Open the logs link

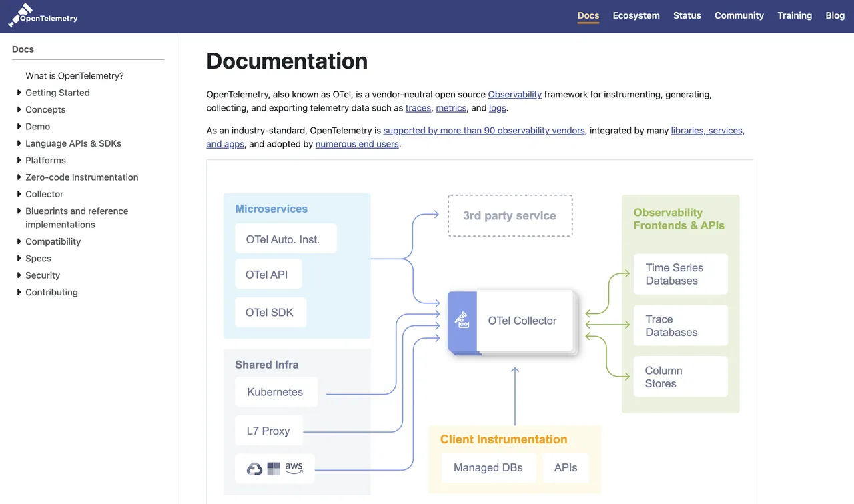(x=498, y=108)
